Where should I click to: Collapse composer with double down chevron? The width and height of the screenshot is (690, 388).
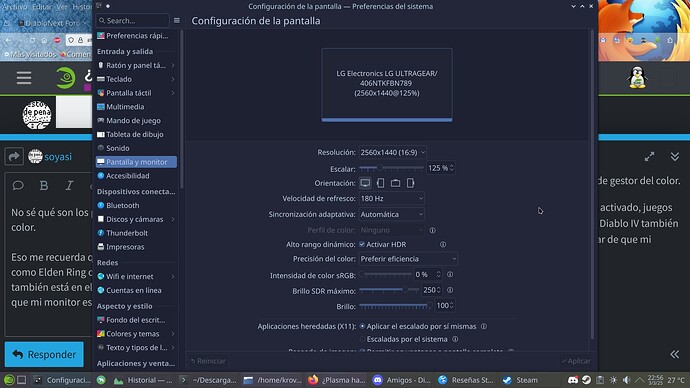(675, 157)
